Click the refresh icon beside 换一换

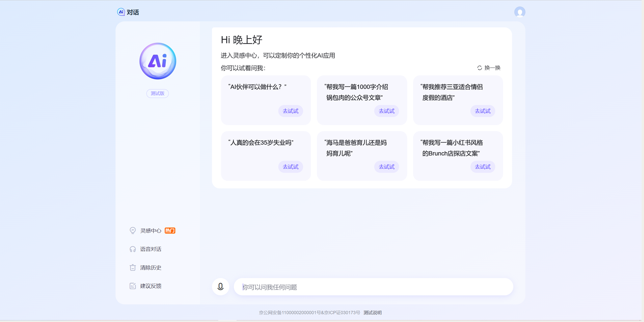pyautogui.click(x=479, y=68)
